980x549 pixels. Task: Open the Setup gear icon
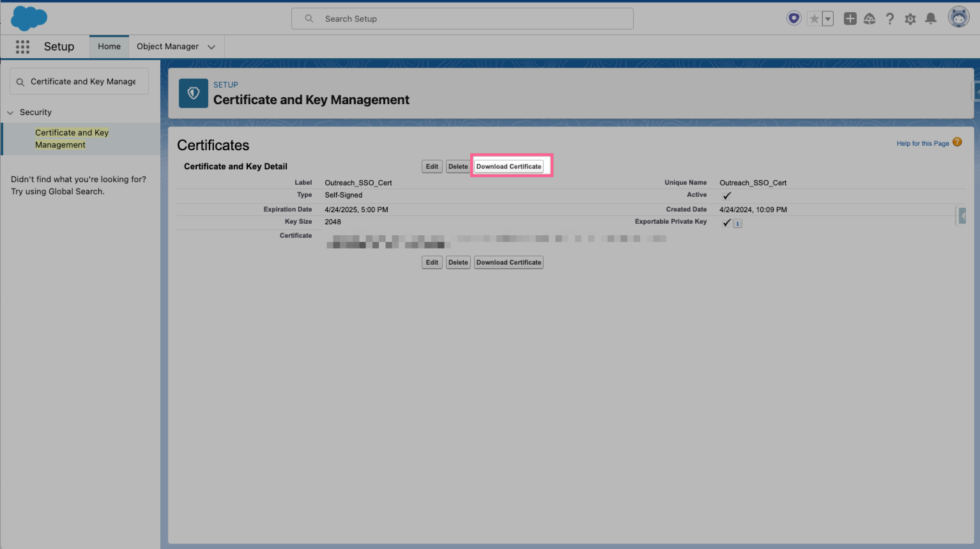910,19
